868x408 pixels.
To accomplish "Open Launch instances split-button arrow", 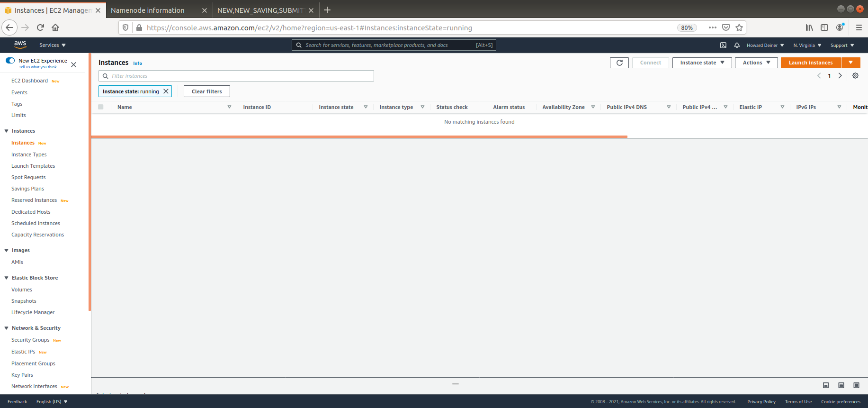I will (x=851, y=63).
